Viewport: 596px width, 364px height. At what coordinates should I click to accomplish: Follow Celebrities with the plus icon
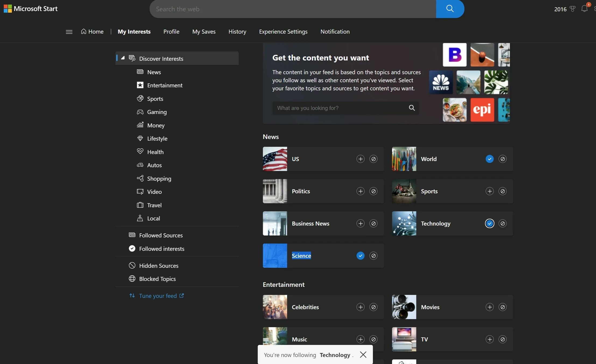coord(360,307)
